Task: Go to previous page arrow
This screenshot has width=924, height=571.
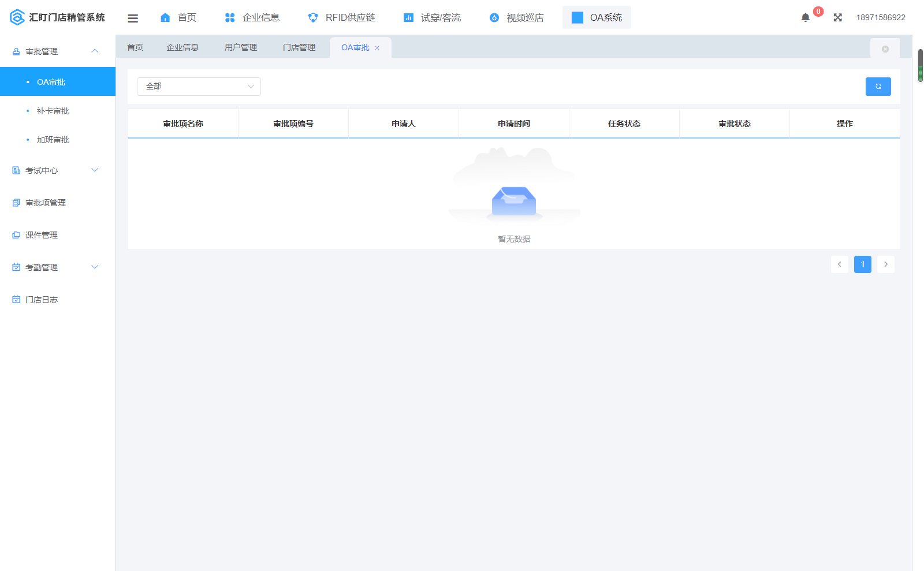Action: (x=840, y=264)
